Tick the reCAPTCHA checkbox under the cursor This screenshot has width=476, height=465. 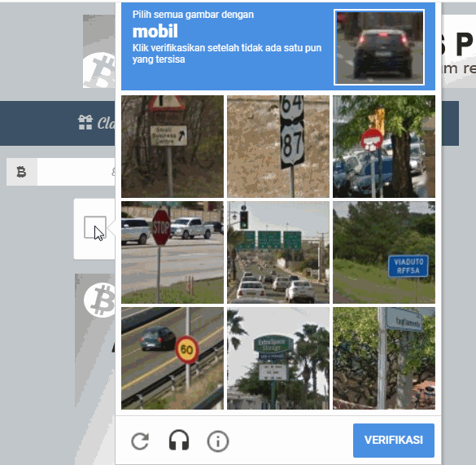pos(95,227)
